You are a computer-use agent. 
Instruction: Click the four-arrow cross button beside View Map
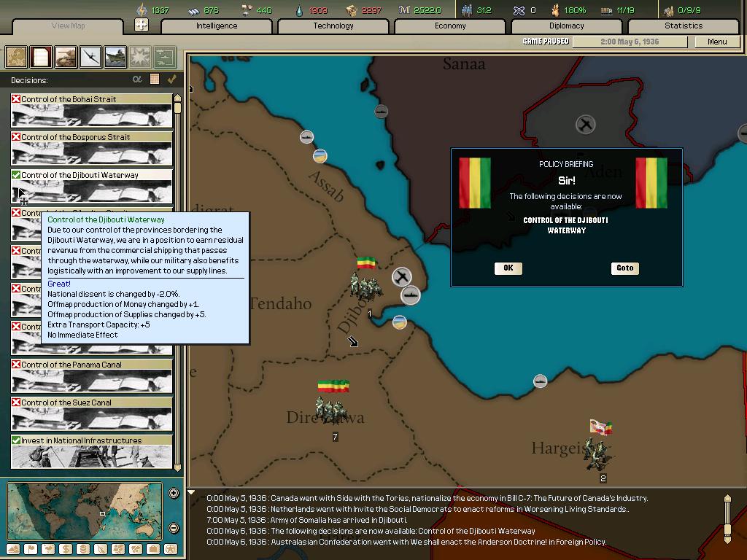tap(142, 25)
